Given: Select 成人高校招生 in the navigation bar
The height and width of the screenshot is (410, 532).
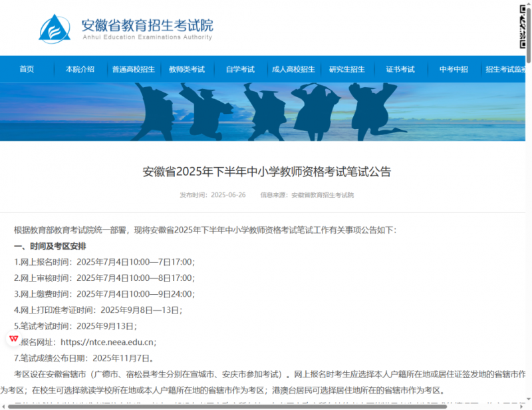Looking at the screenshot, I should [293, 69].
